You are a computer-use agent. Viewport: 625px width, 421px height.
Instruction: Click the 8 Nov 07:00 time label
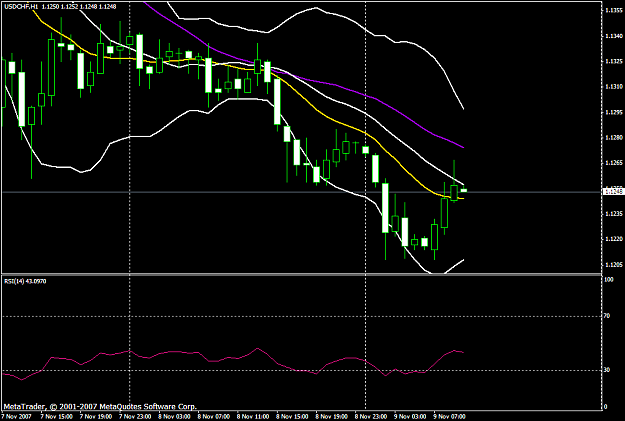point(214,417)
